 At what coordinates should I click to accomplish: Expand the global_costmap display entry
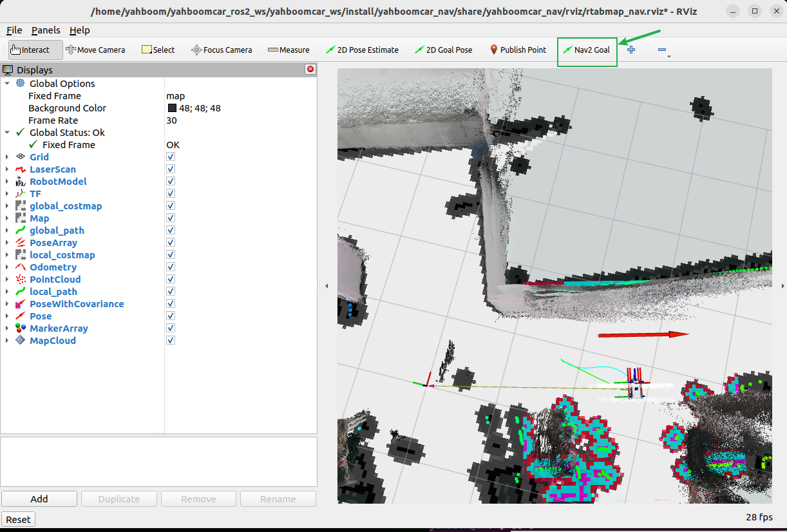7,206
